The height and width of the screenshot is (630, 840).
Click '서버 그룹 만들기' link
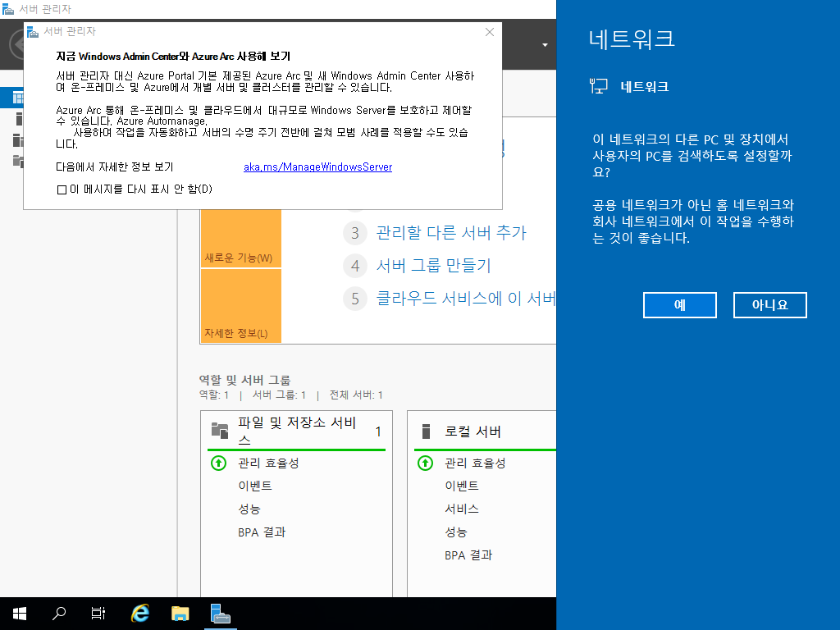(433, 266)
